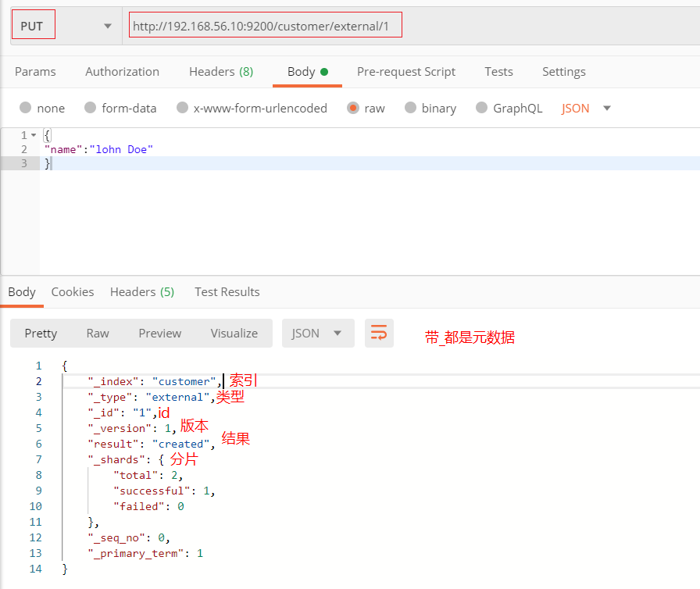Click the "_index": "customer" response line
This screenshot has height=589, width=700.
[x=155, y=381]
